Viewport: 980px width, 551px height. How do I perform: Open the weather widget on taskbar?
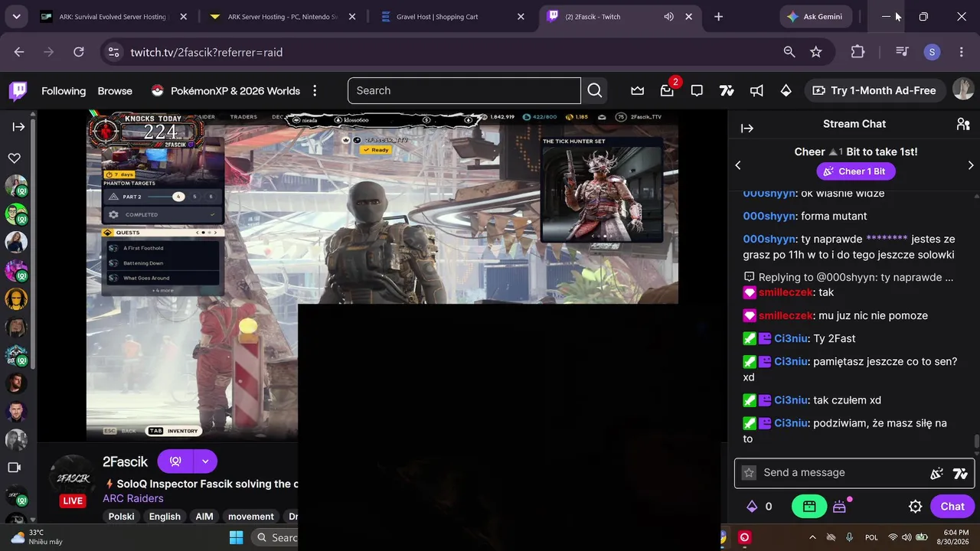coord(37,536)
